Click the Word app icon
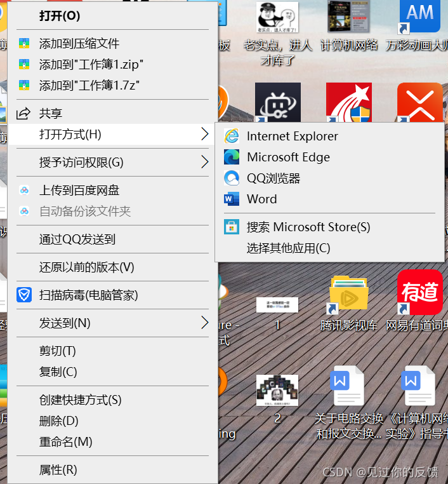Image resolution: width=448 pixels, height=484 pixels. pyautogui.click(x=232, y=199)
